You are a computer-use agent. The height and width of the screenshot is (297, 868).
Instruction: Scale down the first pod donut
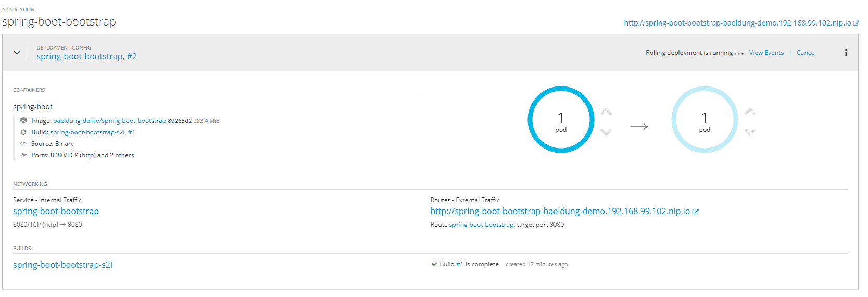pyautogui.click(x=606, y=132)
